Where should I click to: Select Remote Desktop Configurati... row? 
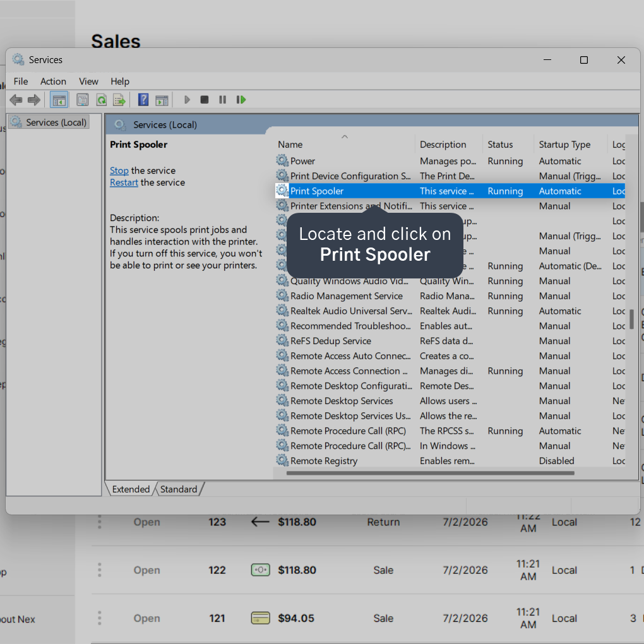click(x=450, y=386)
